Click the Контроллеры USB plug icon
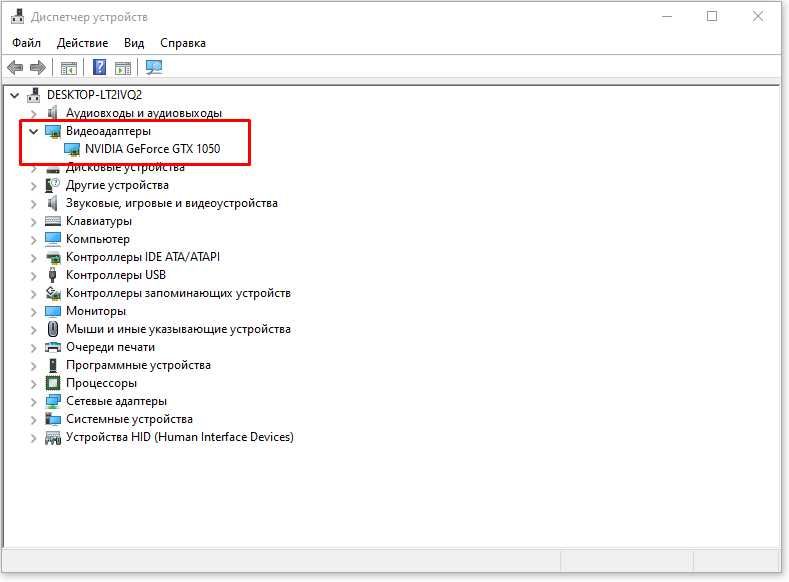Viewport: 789px width, 582px height. point(52,275)
